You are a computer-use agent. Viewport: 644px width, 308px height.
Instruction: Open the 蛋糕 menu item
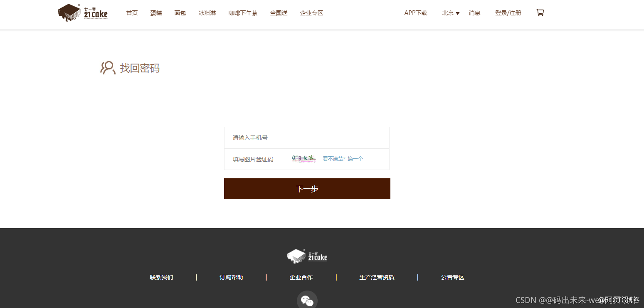point(156,13)
